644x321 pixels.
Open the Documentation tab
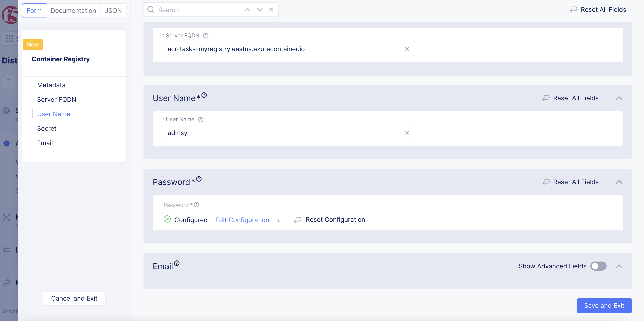(x=73, y=10)
